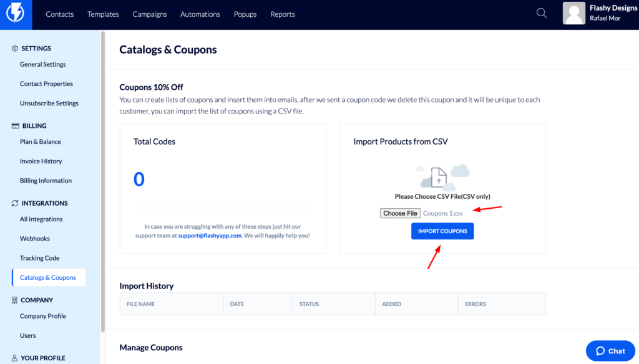Select Popups from the navigation bar
Viewport: 639px width, 364px height.
[x=245, y=14]
